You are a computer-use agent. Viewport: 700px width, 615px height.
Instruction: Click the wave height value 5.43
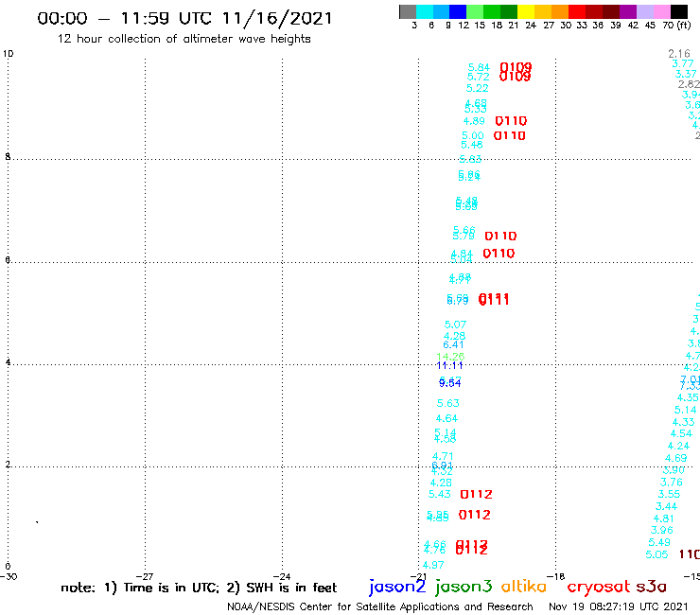[439, 494]
